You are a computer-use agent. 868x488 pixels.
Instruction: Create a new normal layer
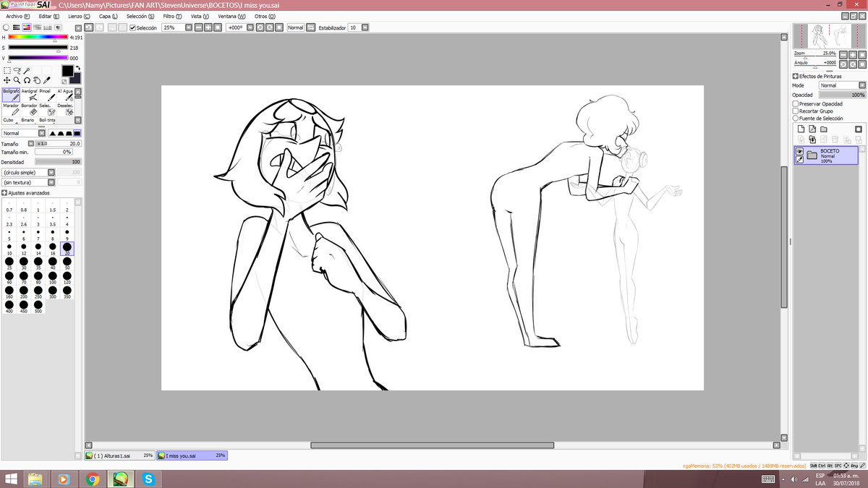pos(801,129)
